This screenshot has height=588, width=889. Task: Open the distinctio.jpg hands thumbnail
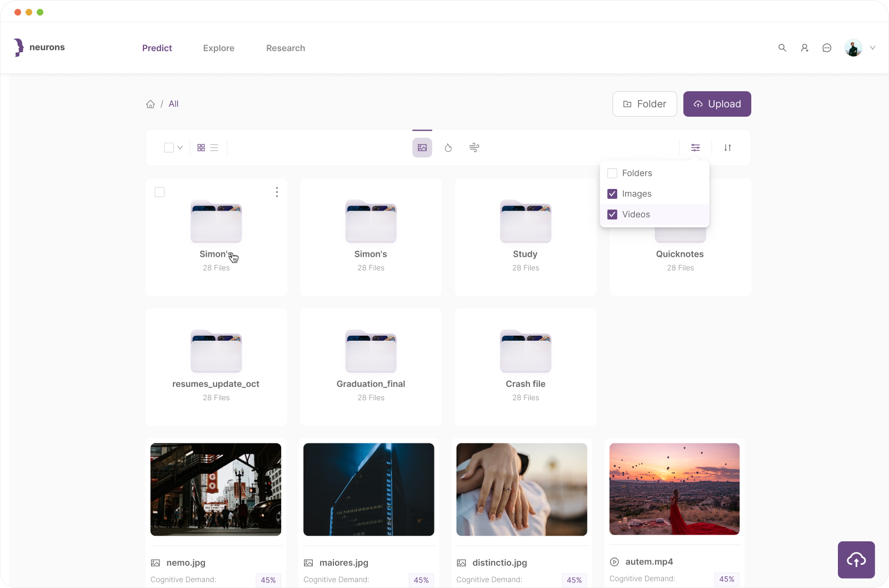(x=522, y=490)
